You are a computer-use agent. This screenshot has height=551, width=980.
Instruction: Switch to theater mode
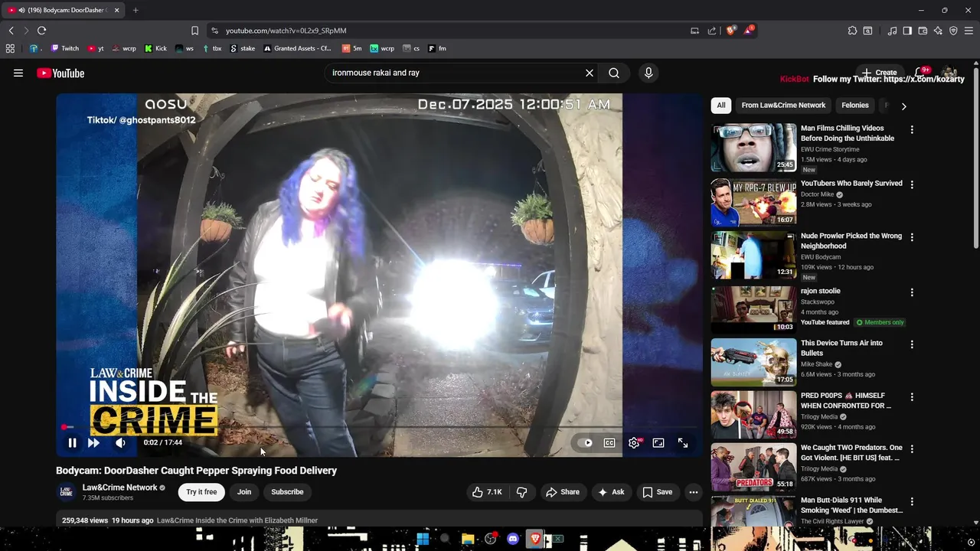click(658, 442)
